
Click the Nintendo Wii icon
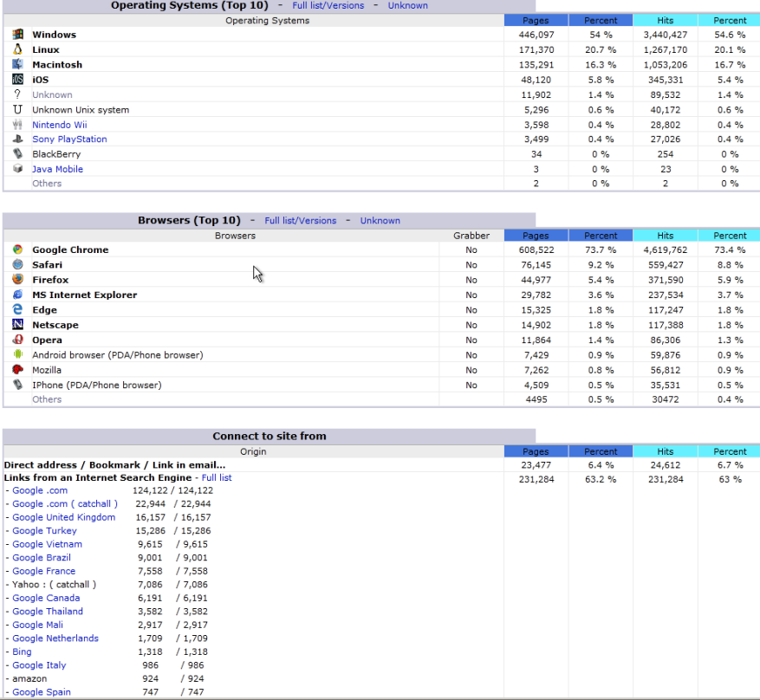(17, 125)
